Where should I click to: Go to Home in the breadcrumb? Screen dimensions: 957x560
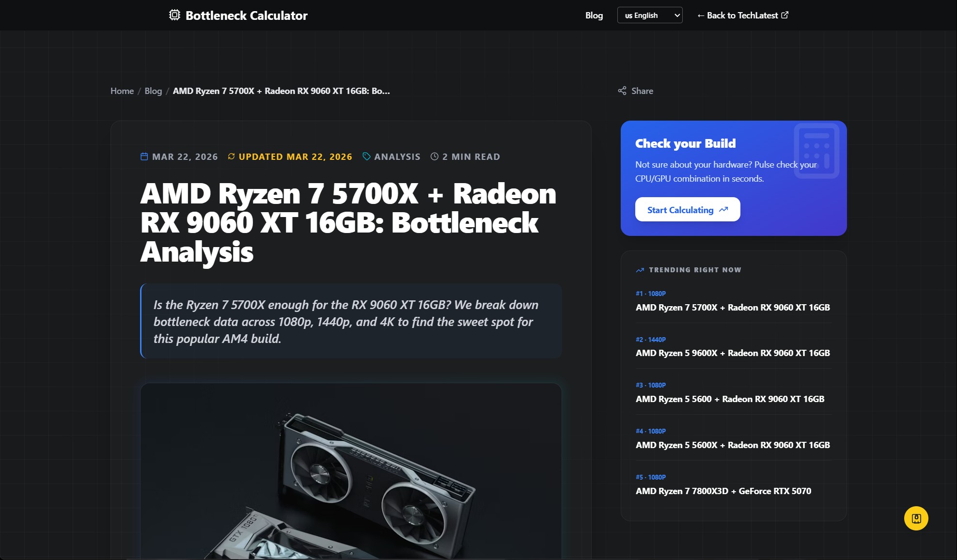pos(122,91)
